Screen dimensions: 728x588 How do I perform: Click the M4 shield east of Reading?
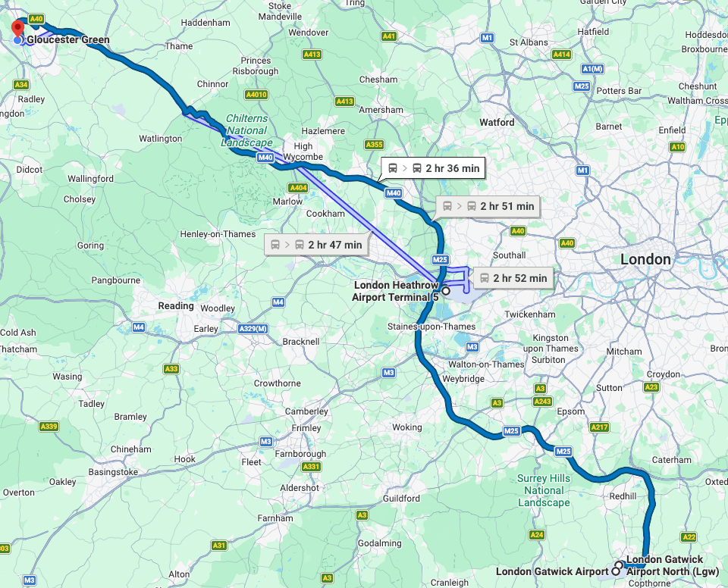pyautogui.click(x=278, y=302)
